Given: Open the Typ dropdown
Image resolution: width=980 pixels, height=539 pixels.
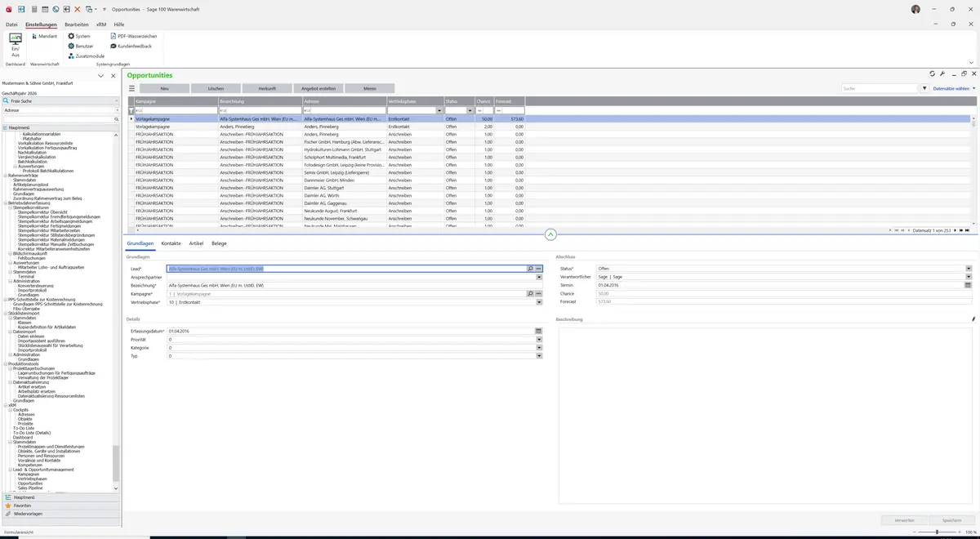Looking at the screenshot, I should (x=539, y=356).
